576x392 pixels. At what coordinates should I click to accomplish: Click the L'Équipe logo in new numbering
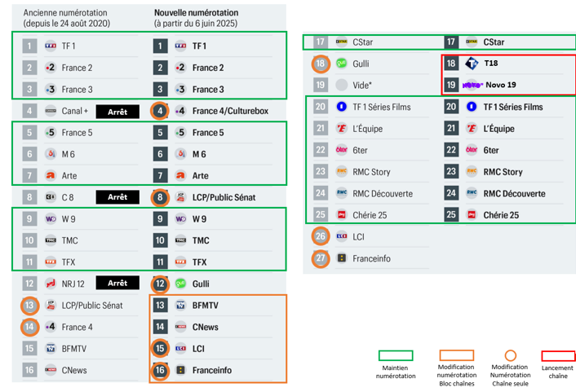pyautogui.click(x=472, y=129)
